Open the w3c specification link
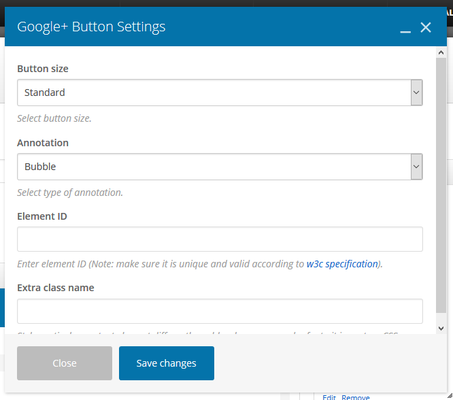The image size is (453, 400). 342,264
